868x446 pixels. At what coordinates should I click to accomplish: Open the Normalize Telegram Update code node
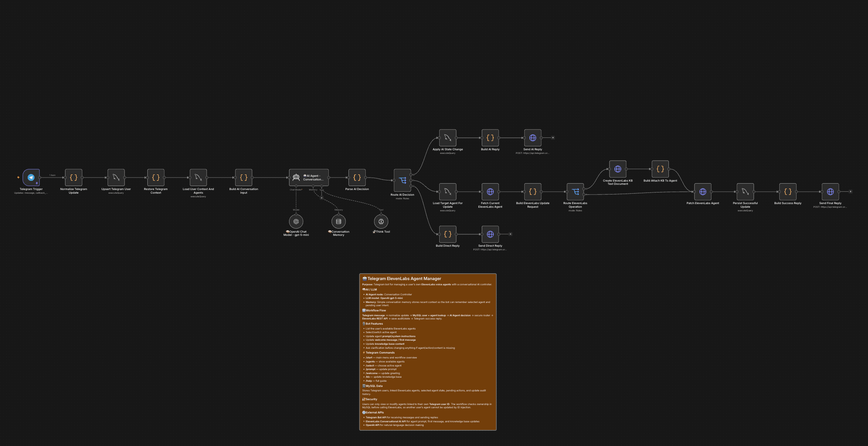(73, 177)
